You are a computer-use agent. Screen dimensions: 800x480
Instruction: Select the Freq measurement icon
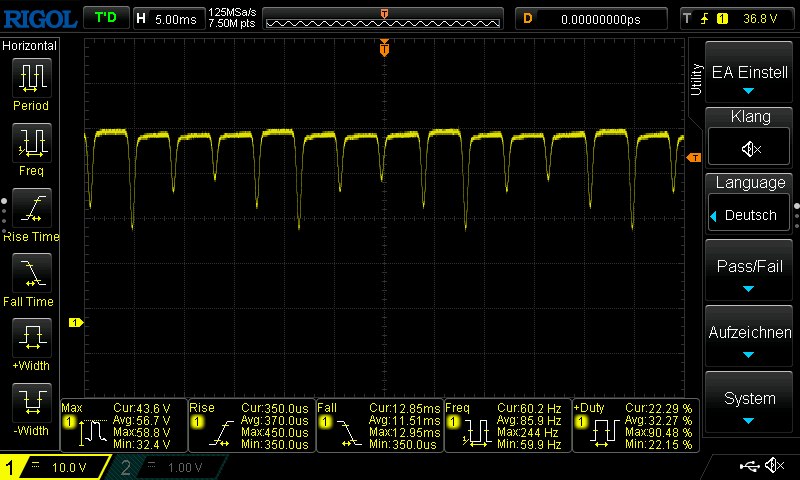[x=30, y=144]
